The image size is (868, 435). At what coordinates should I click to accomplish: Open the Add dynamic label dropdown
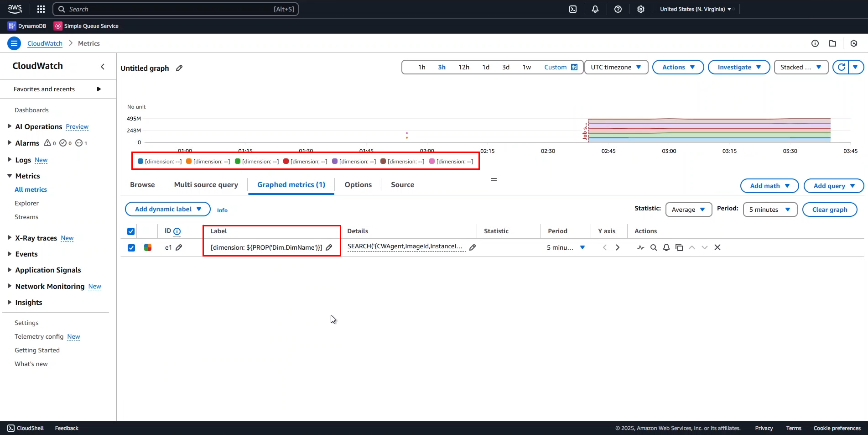(167, 209)
